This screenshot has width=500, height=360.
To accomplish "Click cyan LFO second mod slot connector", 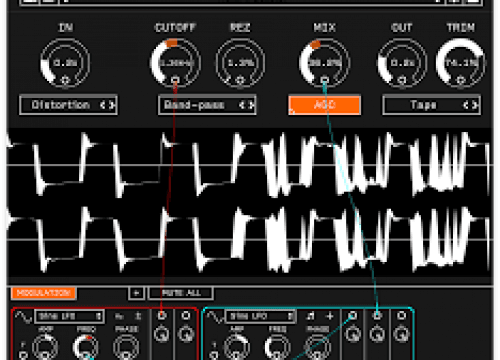I will pyautogui.click(x=377, y=315).
